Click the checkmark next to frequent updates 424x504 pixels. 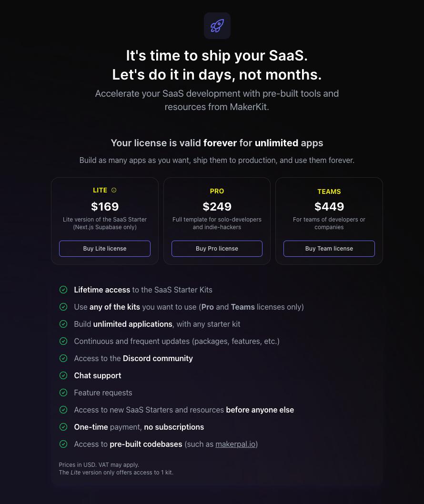pyautogui.click(x=63, y=341)
